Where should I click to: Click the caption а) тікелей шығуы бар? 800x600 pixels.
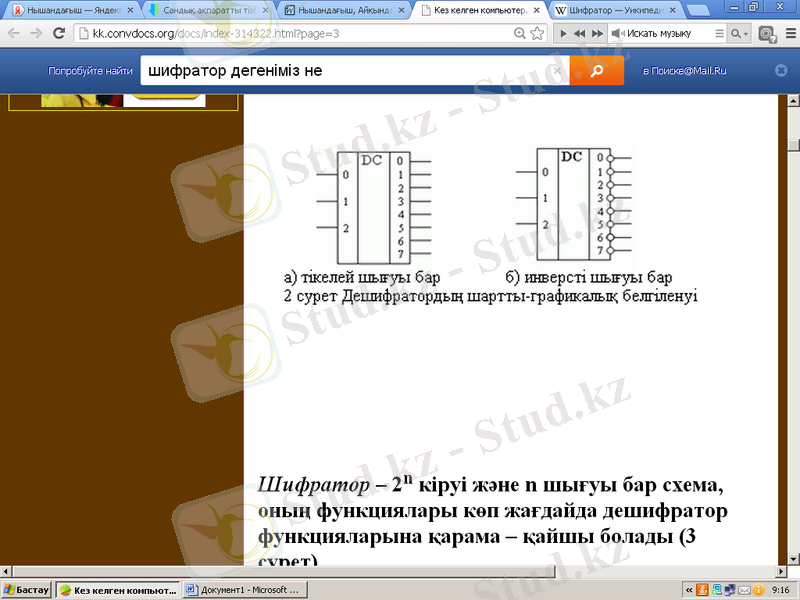pos(362,277)
